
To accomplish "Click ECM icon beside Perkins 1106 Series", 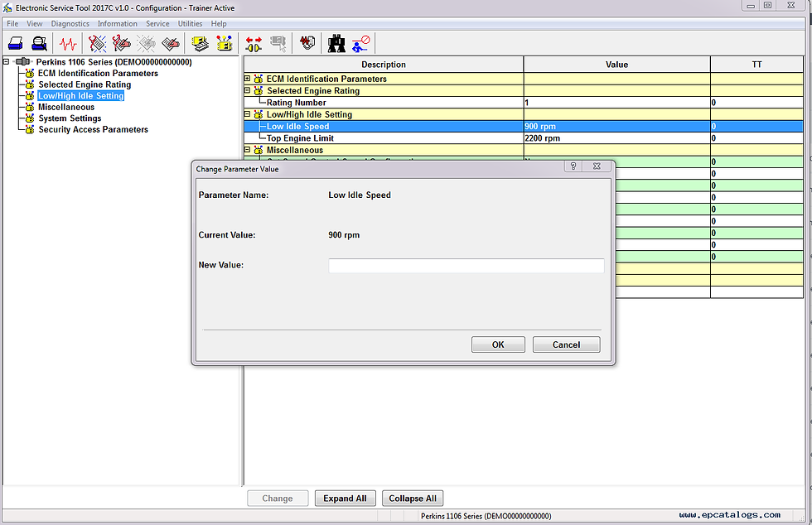I will pyautogui.click(x=23, y=61).
